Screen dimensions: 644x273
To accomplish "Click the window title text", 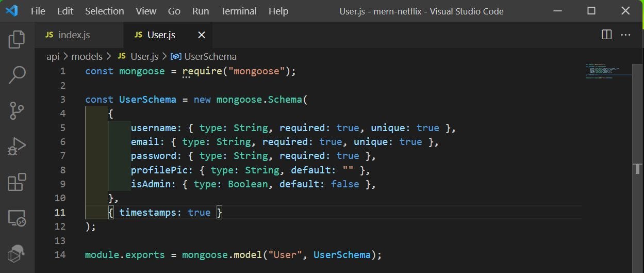I will 421,11.
